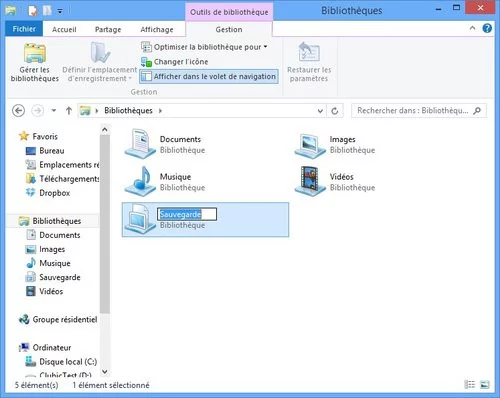500x398 pixels.
Task: Switch to the Partage ribbon tab
Action: click(108, 30)
